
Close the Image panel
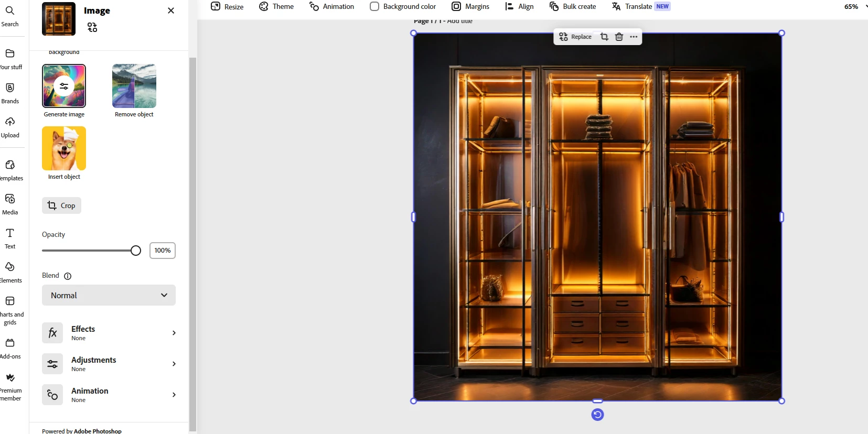click(171, 10)
